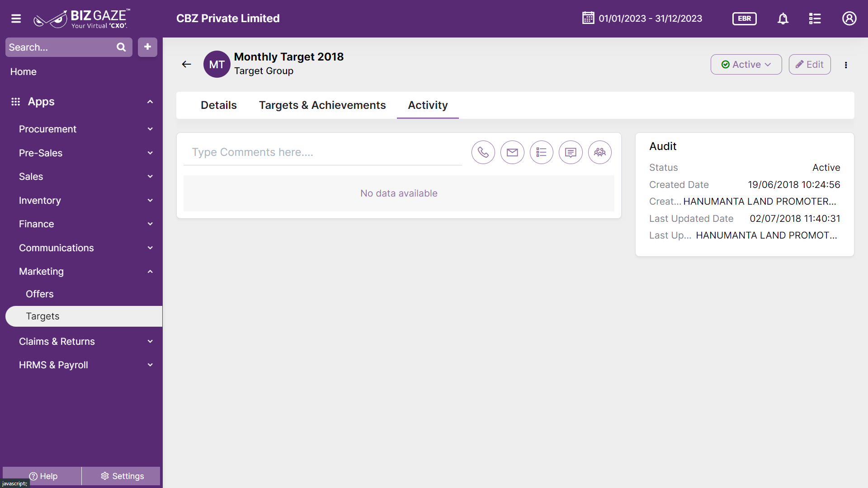This screenshot has height=488, width=868.
Task: Click CBZ Private Limited company name
Action: pos(228,19)
